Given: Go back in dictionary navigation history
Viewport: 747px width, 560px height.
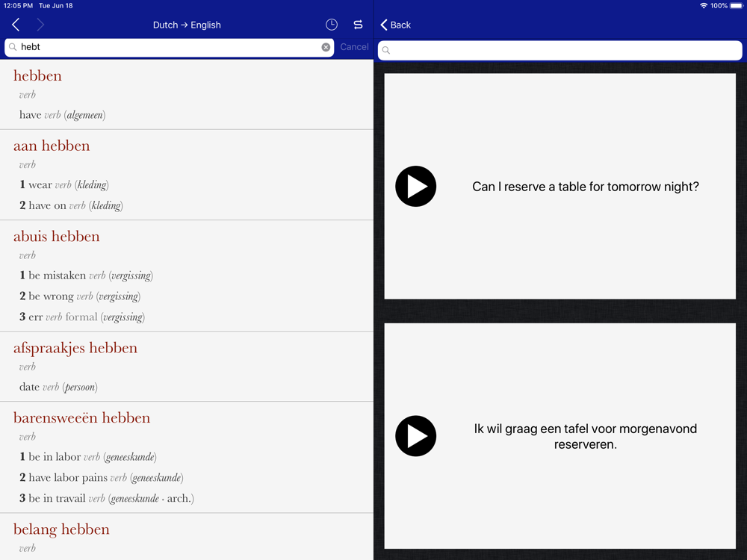Looking at the screenshot, I should 16,25.
